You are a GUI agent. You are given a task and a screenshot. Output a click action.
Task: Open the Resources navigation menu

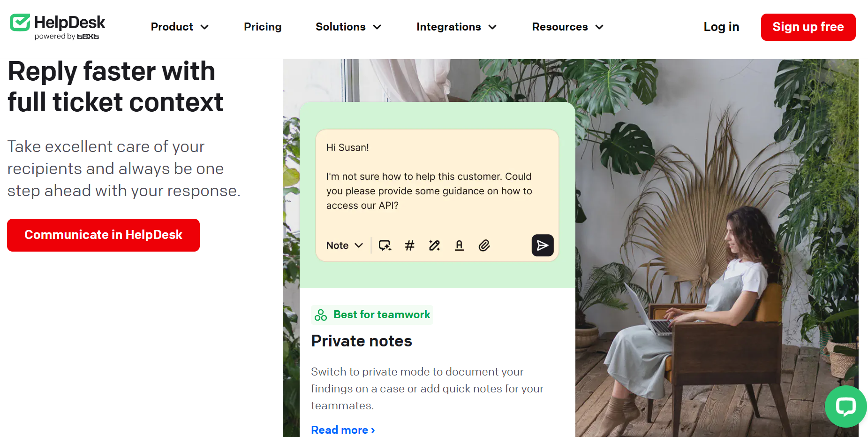click(x=567, y=27)
